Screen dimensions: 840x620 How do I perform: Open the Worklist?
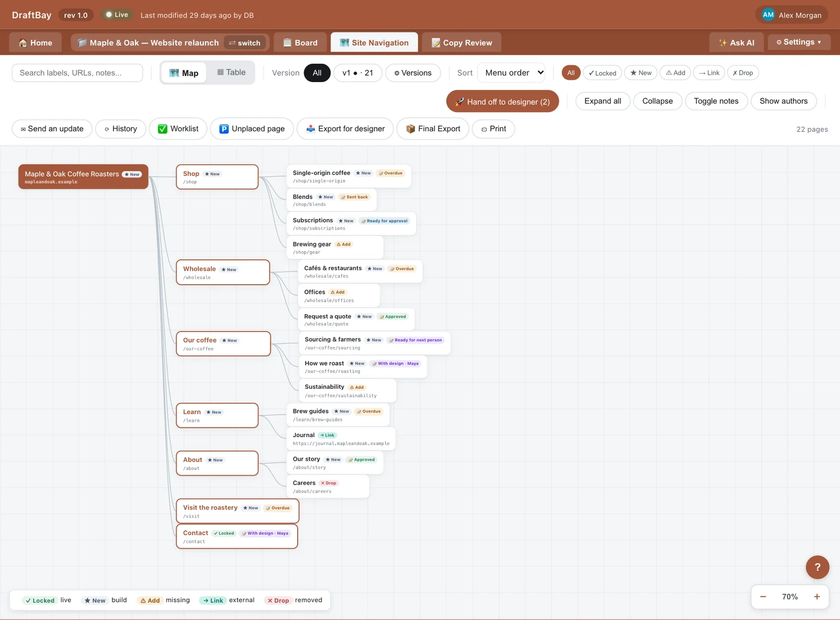[x=178, y=129]
